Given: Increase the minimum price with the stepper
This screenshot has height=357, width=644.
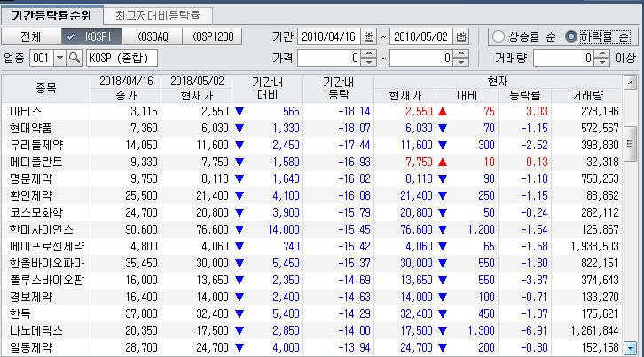Looking at the screenshot, I should coord(369,54).
